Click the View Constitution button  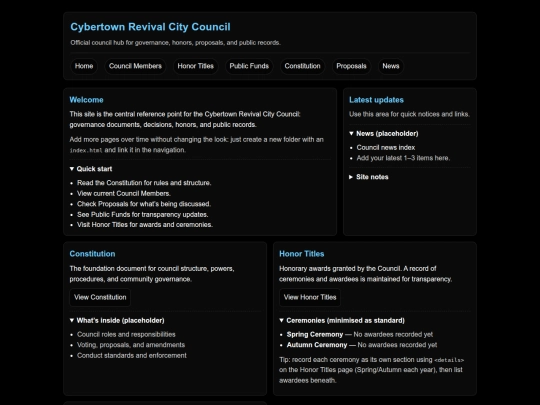[100, 297]
